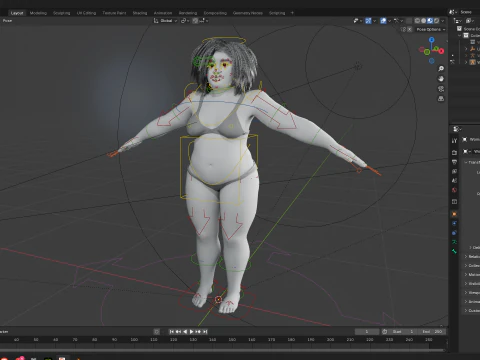The height and width of the screenshot is (360, 480).
Task: Switch to rendered viewport shading
Action: coord(436,21)
